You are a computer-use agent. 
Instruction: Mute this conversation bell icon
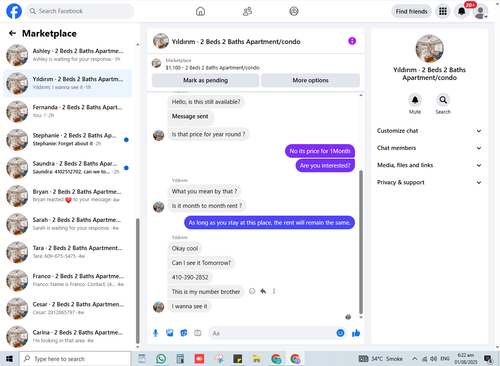(x=415, y=100)
